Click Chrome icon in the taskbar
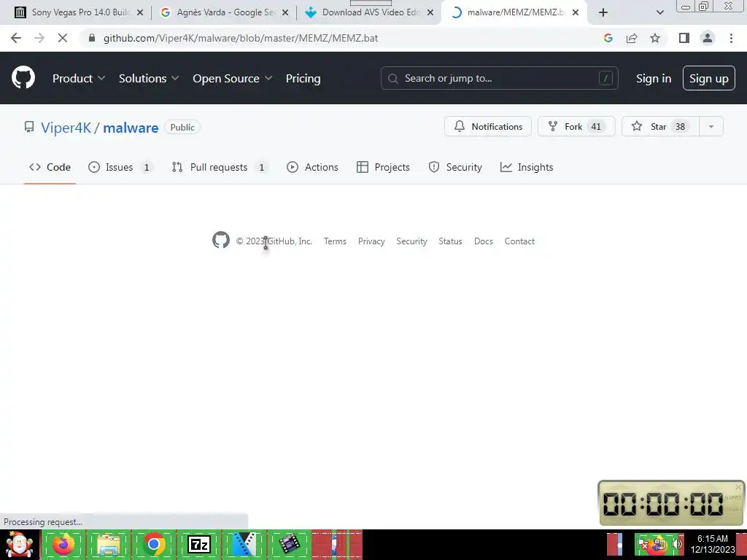747x560 pixels. tap(153, 544)
